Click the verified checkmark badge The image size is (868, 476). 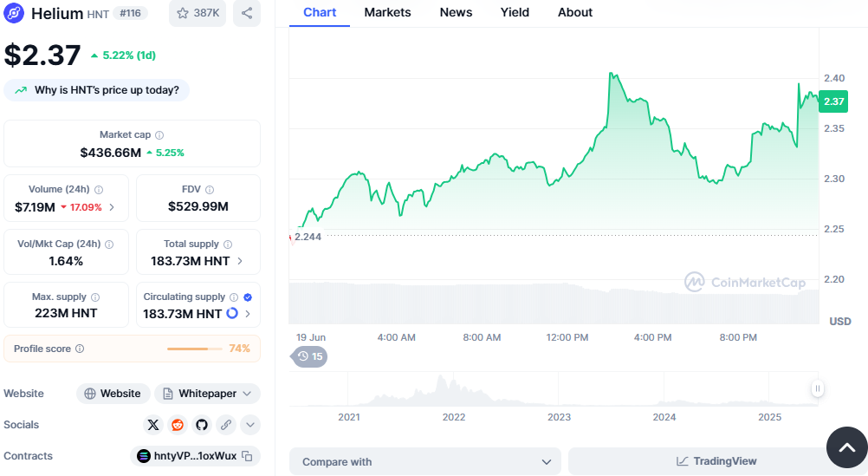coord(248,297)
